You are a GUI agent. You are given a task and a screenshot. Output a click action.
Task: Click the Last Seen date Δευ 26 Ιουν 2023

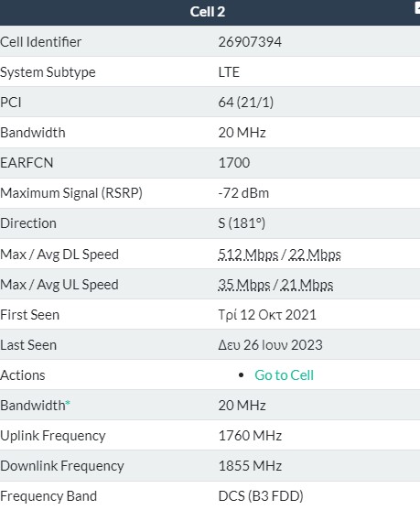[x=270, y=345]
